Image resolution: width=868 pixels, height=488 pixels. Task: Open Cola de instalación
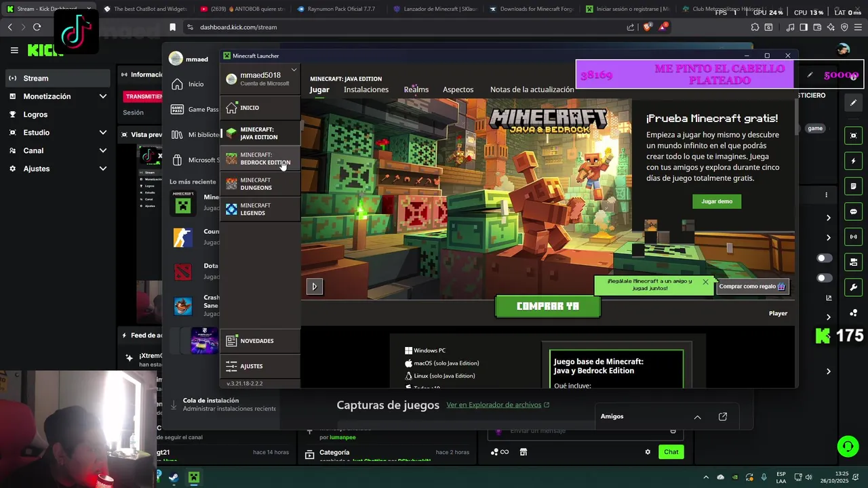222,405
